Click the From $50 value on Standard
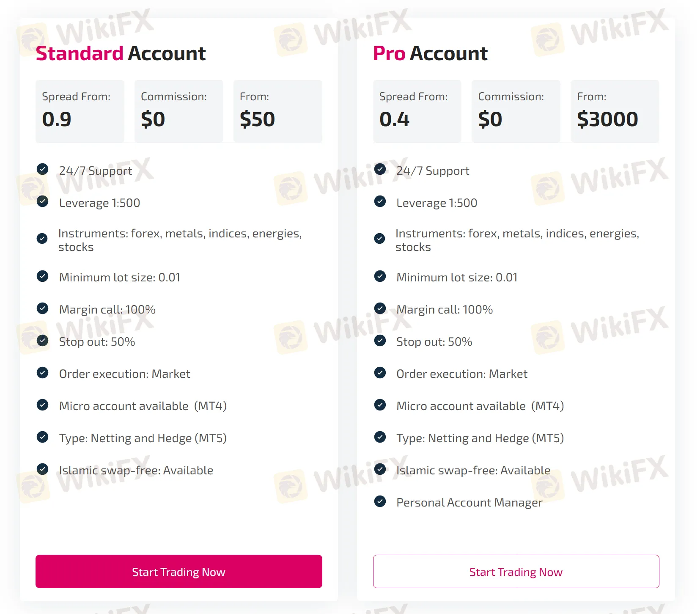700x614 pixels. [x=257, y=119]
